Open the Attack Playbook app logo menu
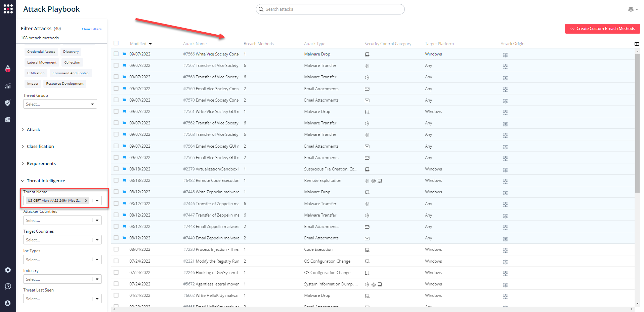This screenshot has width=644, height=312. tap(8, 9)
